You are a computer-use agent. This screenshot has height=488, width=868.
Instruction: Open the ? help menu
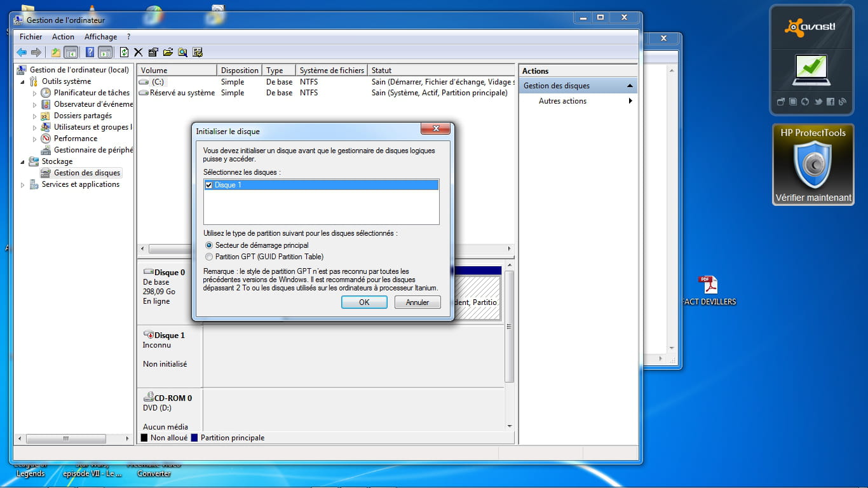click(128, 37)
